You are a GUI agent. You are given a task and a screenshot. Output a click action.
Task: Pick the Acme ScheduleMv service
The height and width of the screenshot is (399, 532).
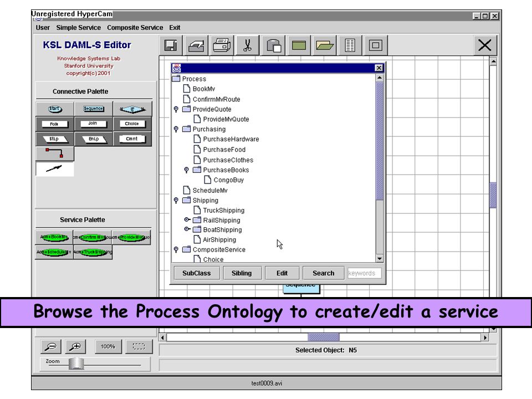tap(54, 252)
